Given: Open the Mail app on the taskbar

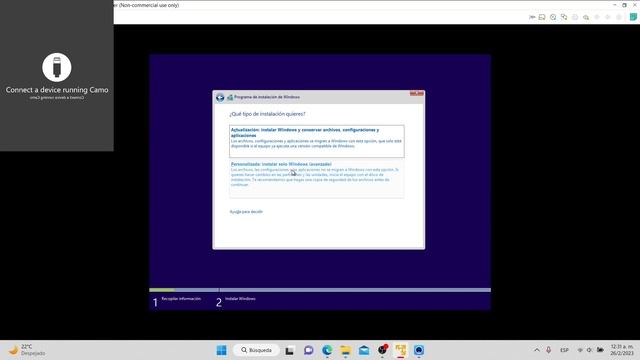Looking at the screenshot, I should pyautogui.click(x=364, y=350).
